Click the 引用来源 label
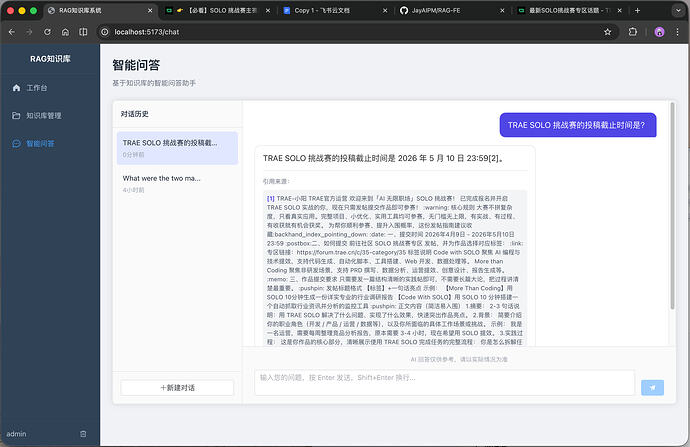690x447 pixels. pyautogui.click(x=276, y=181)
